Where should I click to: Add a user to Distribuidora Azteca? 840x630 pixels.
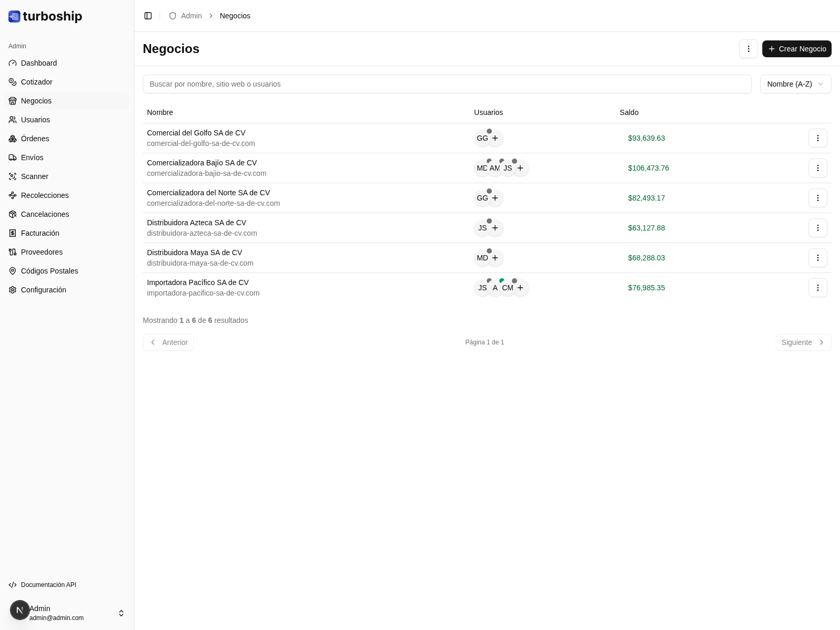pos(495,228)
